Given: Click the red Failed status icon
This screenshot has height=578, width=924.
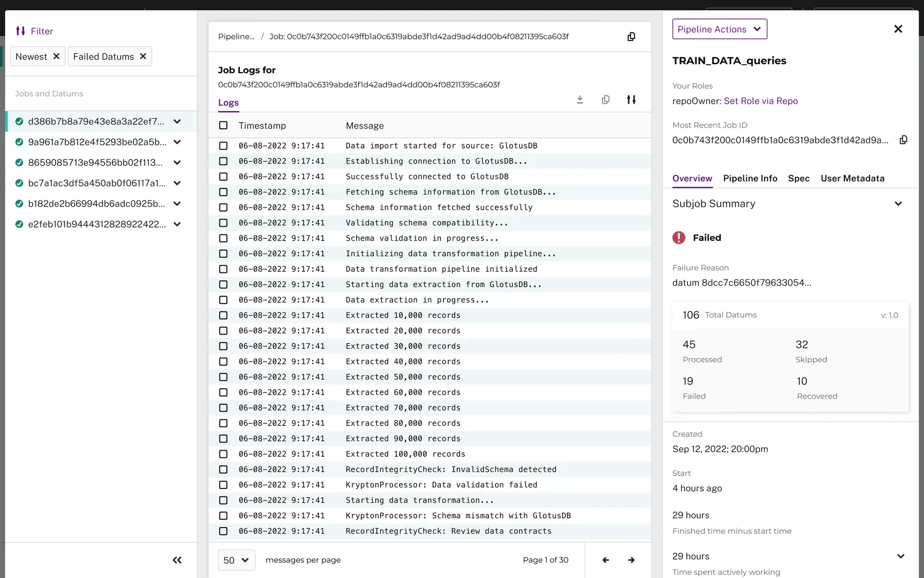Looking at the screenshot, I should [679, 237].
